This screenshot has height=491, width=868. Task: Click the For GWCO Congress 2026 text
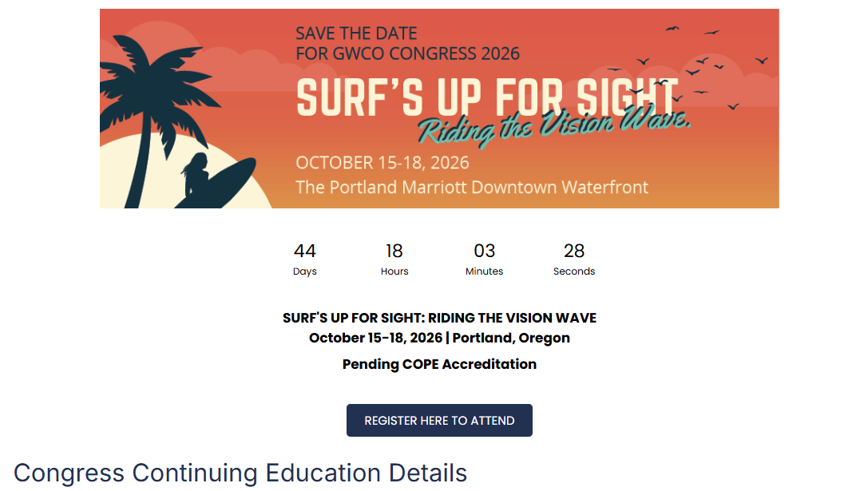point(407,53)
